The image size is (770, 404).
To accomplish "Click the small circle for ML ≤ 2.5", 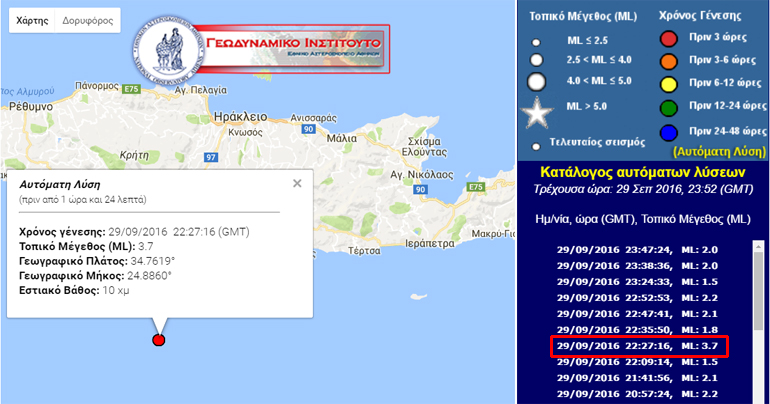I will (536, 42).
